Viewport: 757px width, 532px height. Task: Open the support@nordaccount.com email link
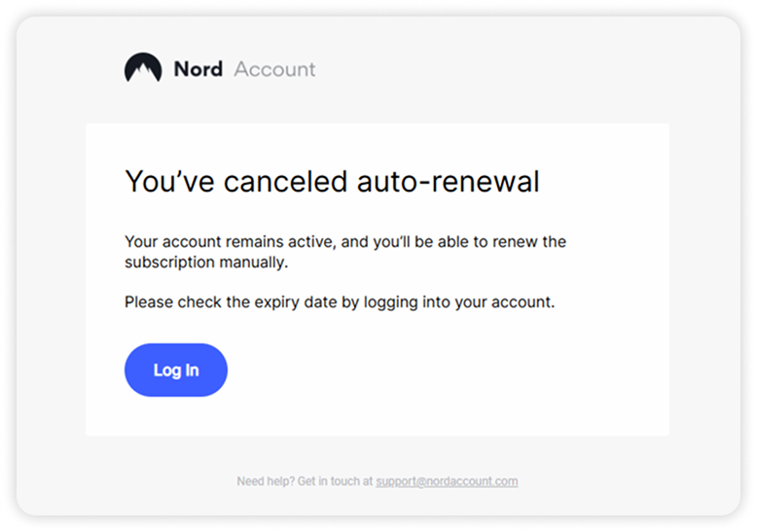447,480
